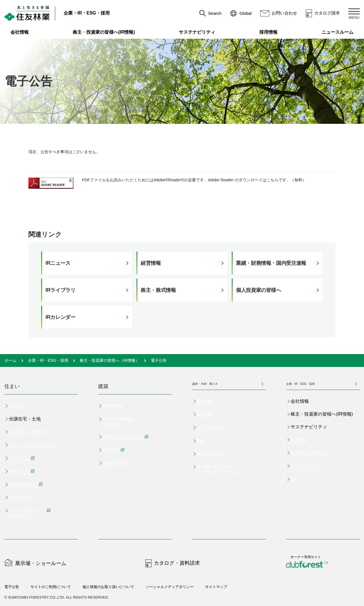Open サイトのご利用について footer link

pos(51,587)
